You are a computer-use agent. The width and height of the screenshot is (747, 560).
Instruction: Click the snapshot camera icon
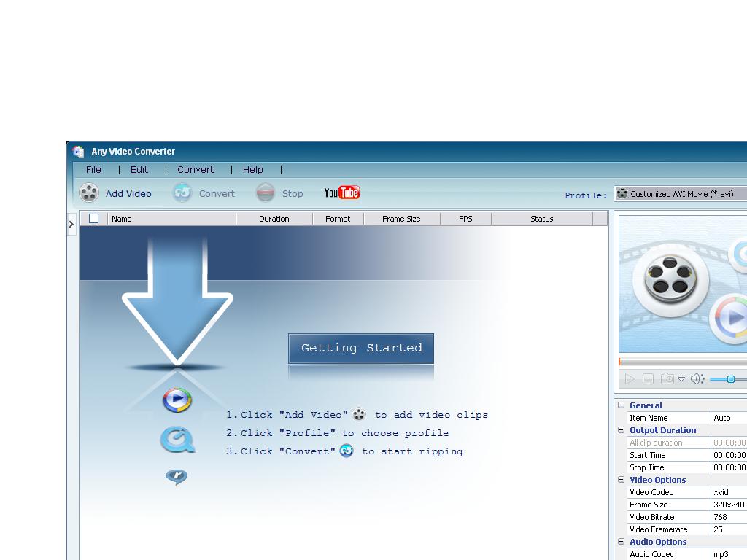click(x=667, y=379)
